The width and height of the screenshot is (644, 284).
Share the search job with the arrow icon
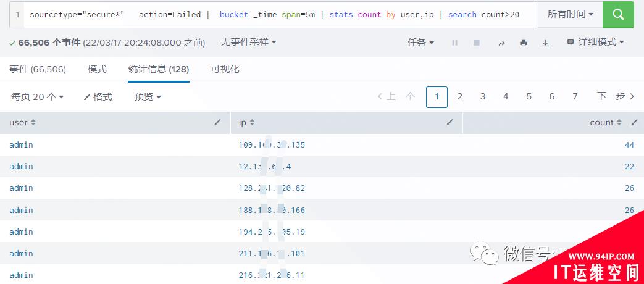pos(501,43)
